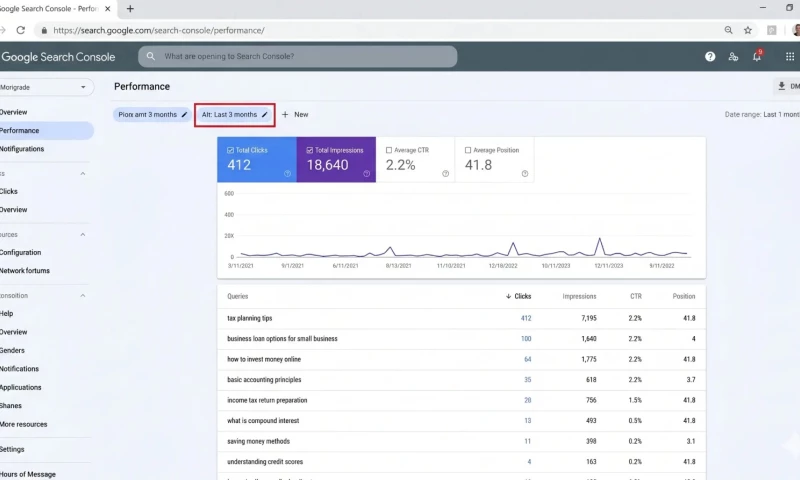Enable the Average Position checkbox

[468, 150]
